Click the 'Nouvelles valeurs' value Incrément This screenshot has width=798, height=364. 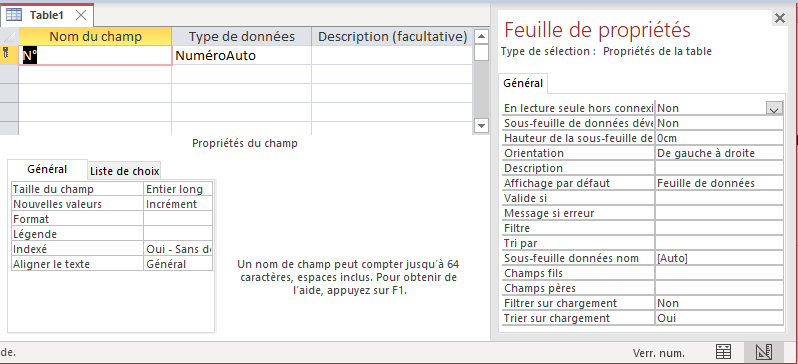coord(178,204)
